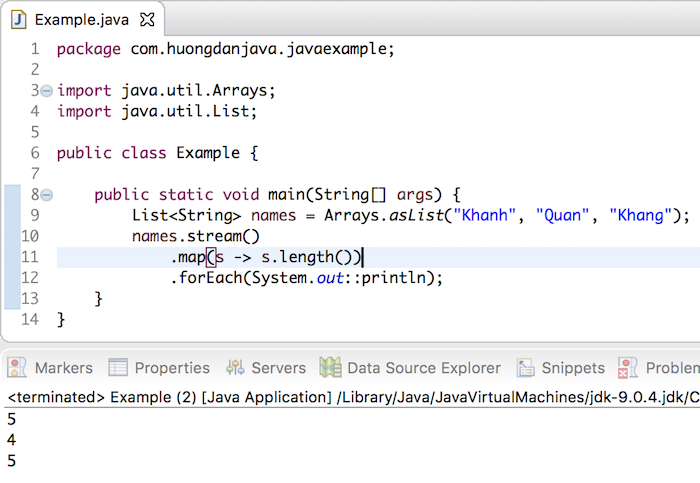Click the import java.util.Arrays line
This screenshot has width=700, height=483.
coord(166,91)
